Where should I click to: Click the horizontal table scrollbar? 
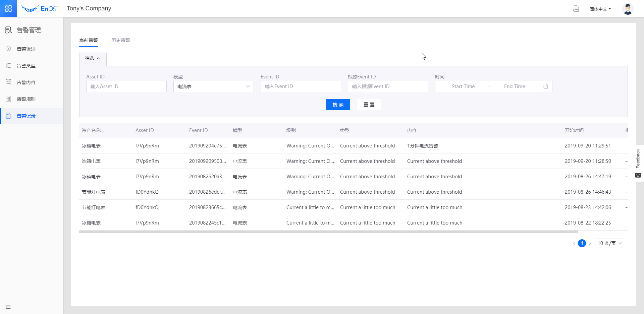(328, 232)
